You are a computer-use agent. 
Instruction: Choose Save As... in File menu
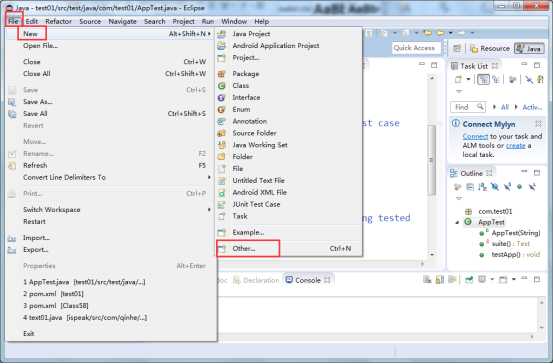click(x=111, y=102)
